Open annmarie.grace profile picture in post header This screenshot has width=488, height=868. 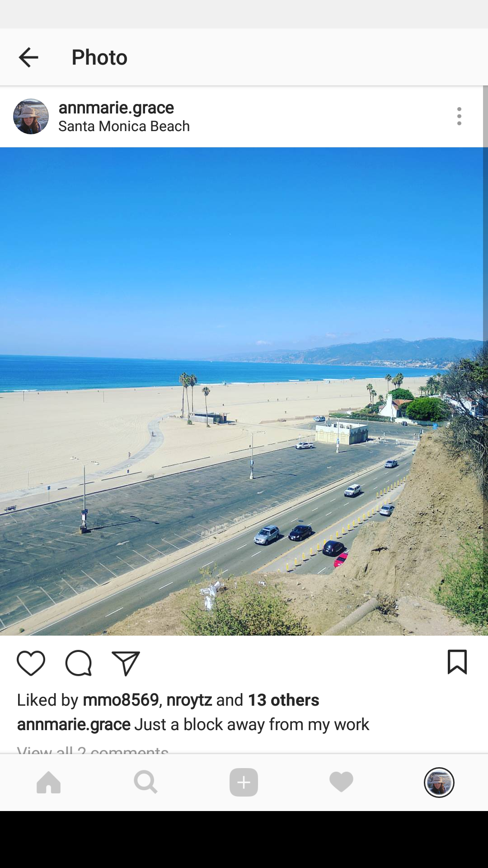(x=31, y=116)
